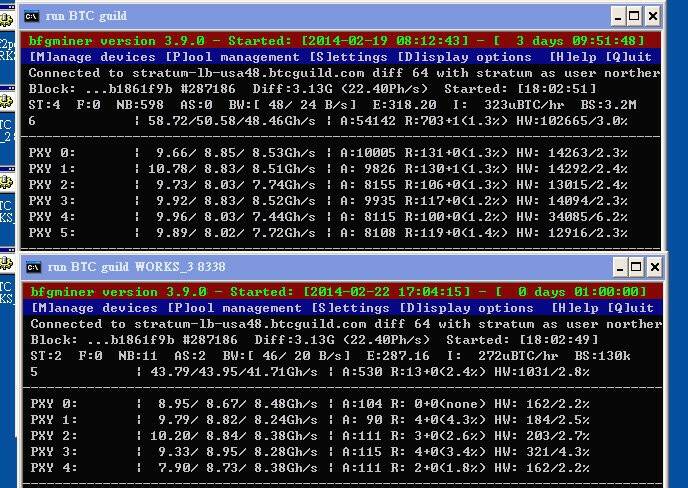Click hashrate '10.78/ 8.83/ 8.51Gh/s' of PXY 1
Image resolution: width=688 pixels, height=488 pixels.
pyautogui.click(x=232, y=169)
